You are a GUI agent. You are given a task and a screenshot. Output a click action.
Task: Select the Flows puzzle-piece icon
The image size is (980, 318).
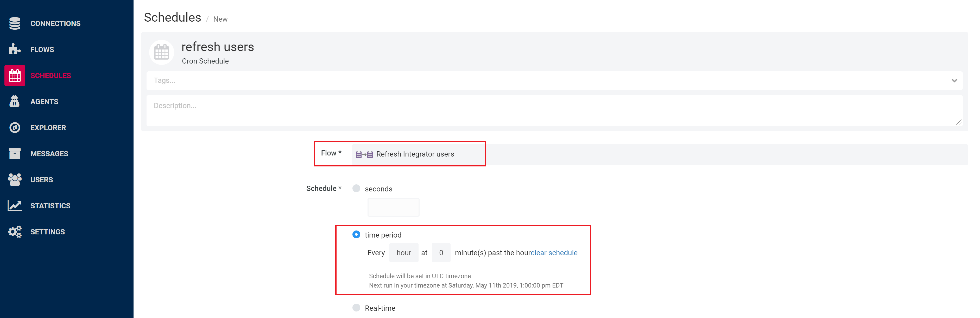15,49
